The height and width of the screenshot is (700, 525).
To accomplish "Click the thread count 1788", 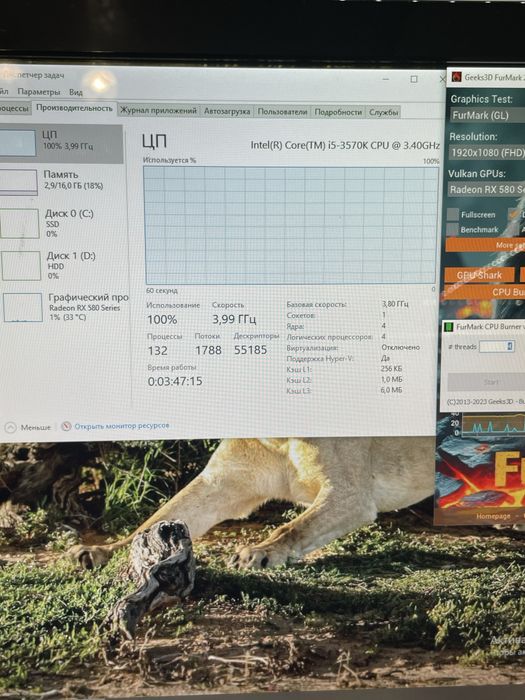I will (x=208, y=350).
